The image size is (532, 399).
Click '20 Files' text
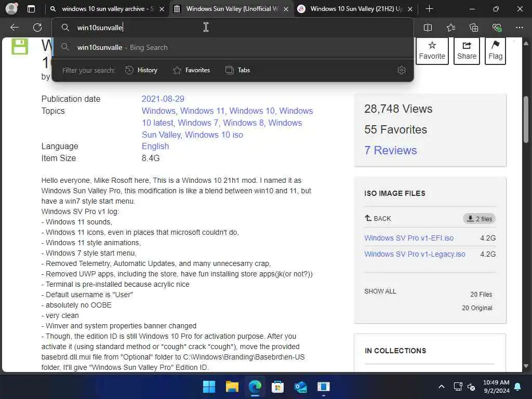pos(481,295)
